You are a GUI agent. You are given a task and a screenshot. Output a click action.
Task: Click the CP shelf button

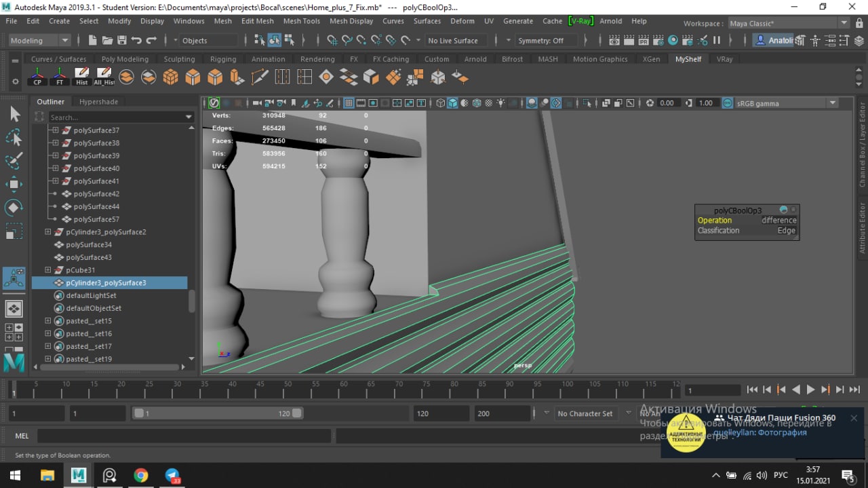tap(37, 77)
